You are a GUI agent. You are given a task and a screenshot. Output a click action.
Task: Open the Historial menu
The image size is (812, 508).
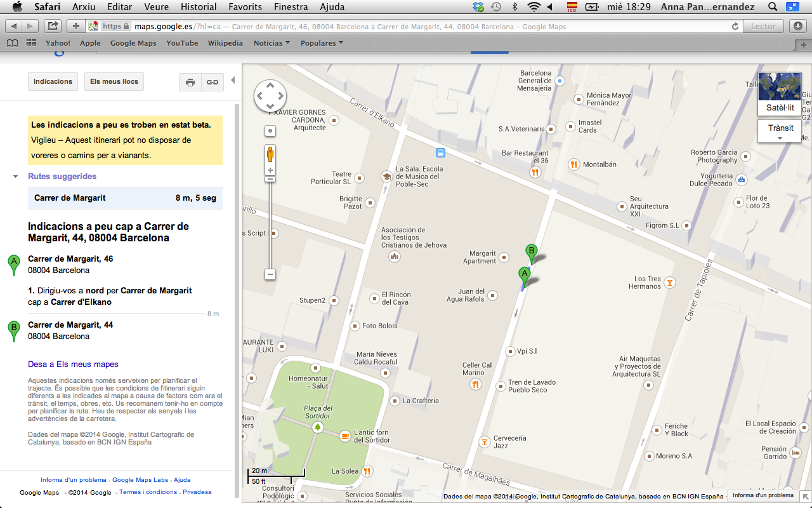point(199,7)
